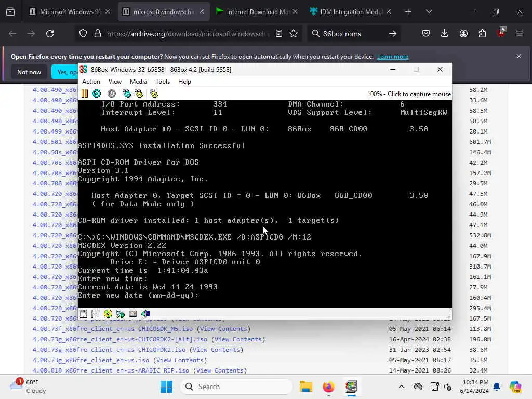Image resolution: width=532 pixels, height=399 pixels.
Task: Switch to IDM Integration Module tab
Action: coord(350,12)
